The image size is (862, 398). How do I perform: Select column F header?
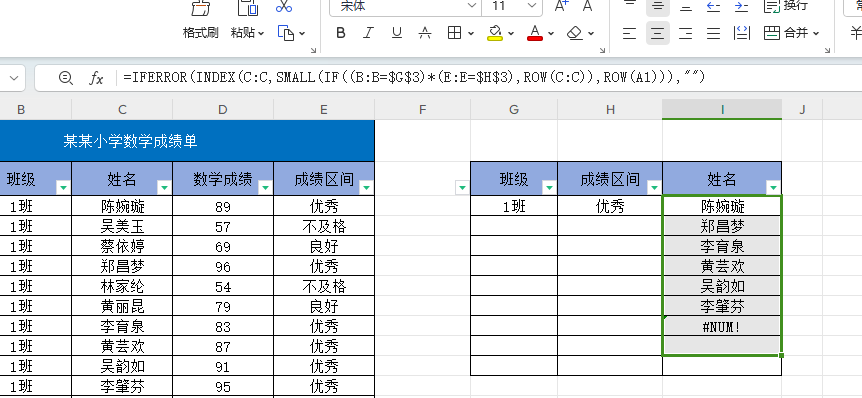point(422,109)
